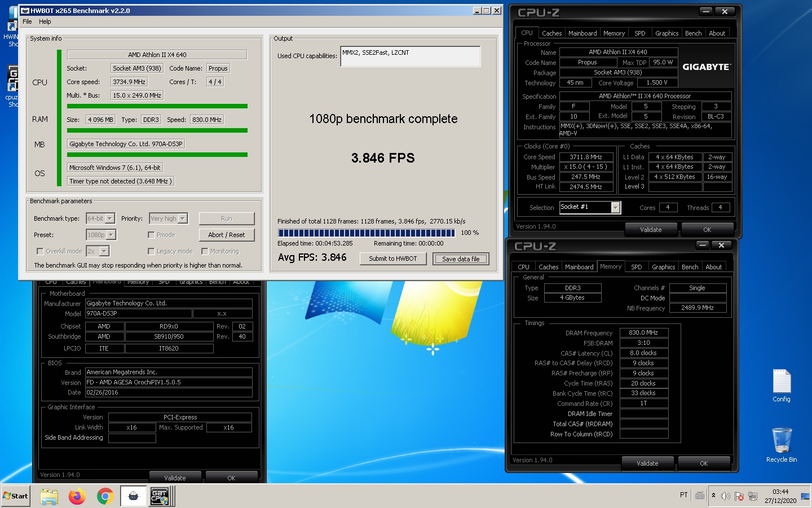Click the GIGABYTE logo in CPU-Z
The width and height of the screenshot is (812, 508).
[707, 67]
